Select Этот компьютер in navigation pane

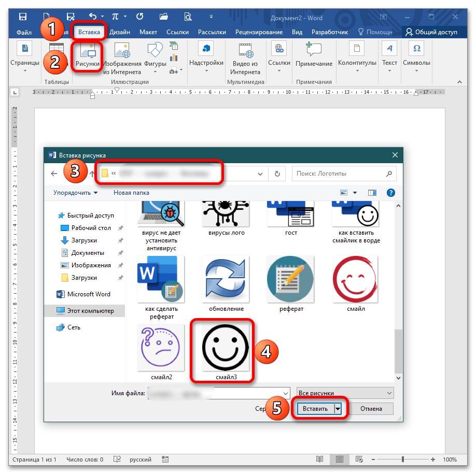coord(90,311)
